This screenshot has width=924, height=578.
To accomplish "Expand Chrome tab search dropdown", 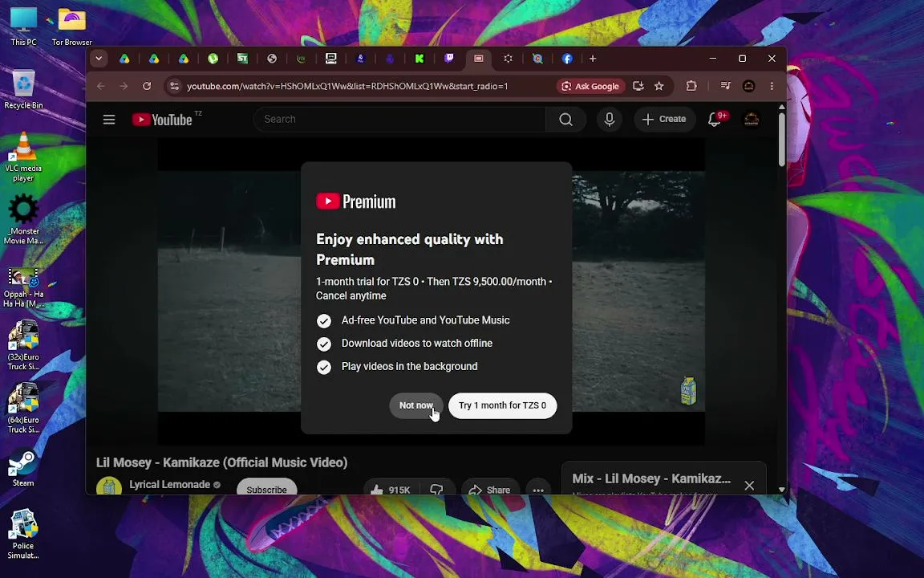I will [x=99, y=59].
